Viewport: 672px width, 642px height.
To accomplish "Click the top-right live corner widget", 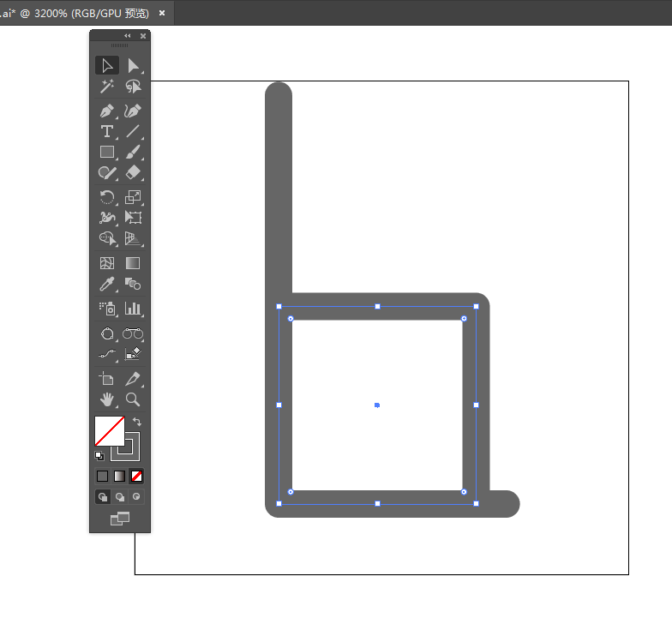I will [x=464, y=319].
